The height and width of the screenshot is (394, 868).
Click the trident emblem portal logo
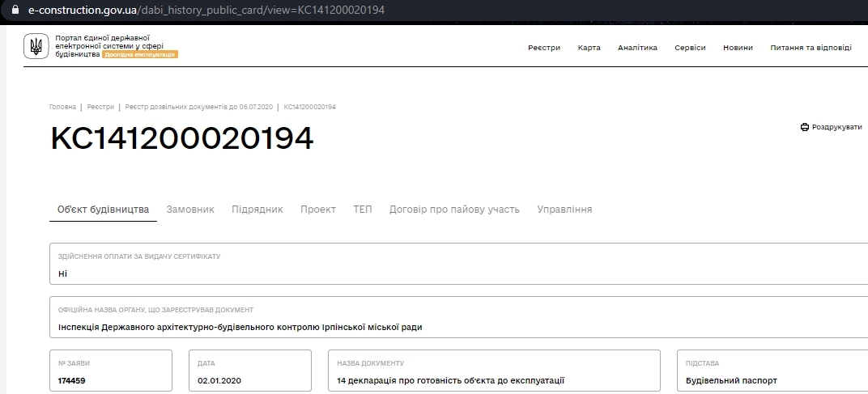coord(36,46)
